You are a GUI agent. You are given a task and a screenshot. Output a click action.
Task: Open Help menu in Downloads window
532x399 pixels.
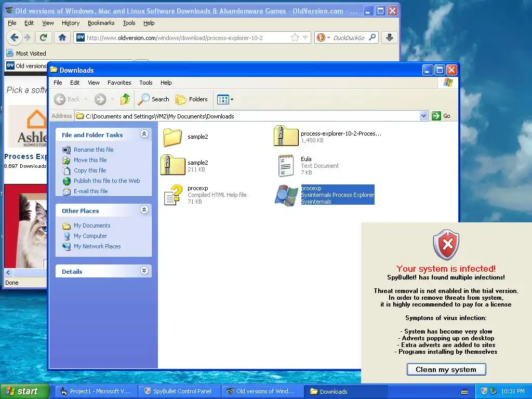[166, 83]
